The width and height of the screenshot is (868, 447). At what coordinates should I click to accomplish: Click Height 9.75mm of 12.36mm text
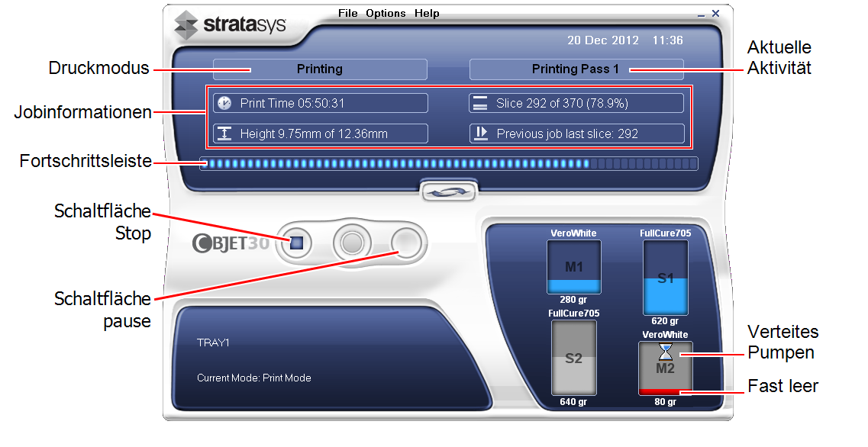(x=314, y=134)
